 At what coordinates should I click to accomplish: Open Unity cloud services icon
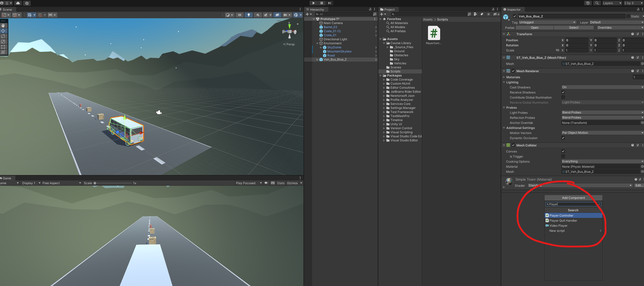coord(18,3)
